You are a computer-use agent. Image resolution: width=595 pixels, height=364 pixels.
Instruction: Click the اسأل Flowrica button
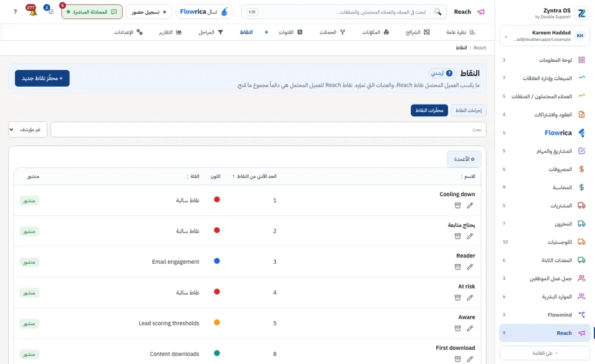[204, 12]
